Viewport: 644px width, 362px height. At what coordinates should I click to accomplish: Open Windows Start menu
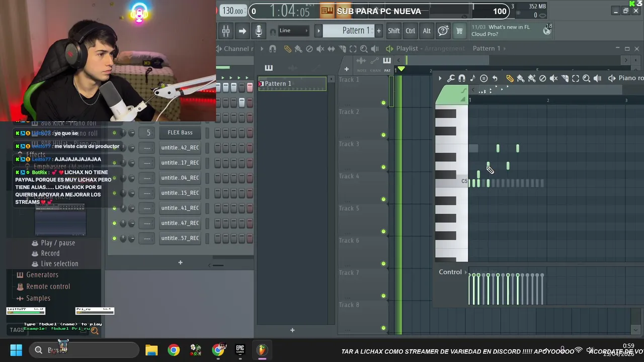(16, 350)
